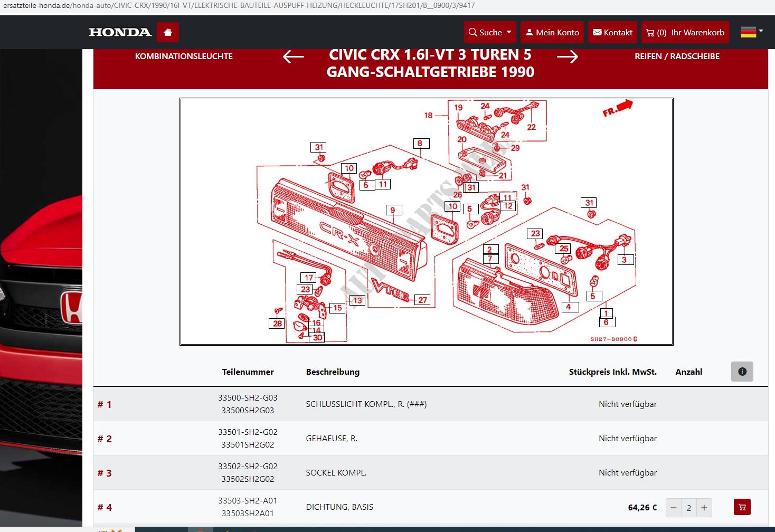The image size is (775, 532).
Task: Click the Honda logo in header
Action: pyautogui.click(x=120, y=32)
